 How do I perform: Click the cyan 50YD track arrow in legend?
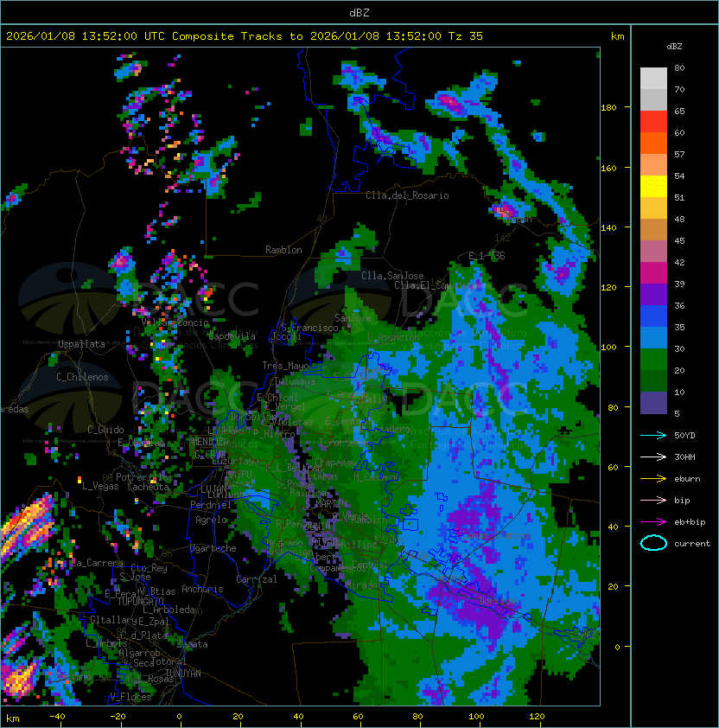(653, 436)
